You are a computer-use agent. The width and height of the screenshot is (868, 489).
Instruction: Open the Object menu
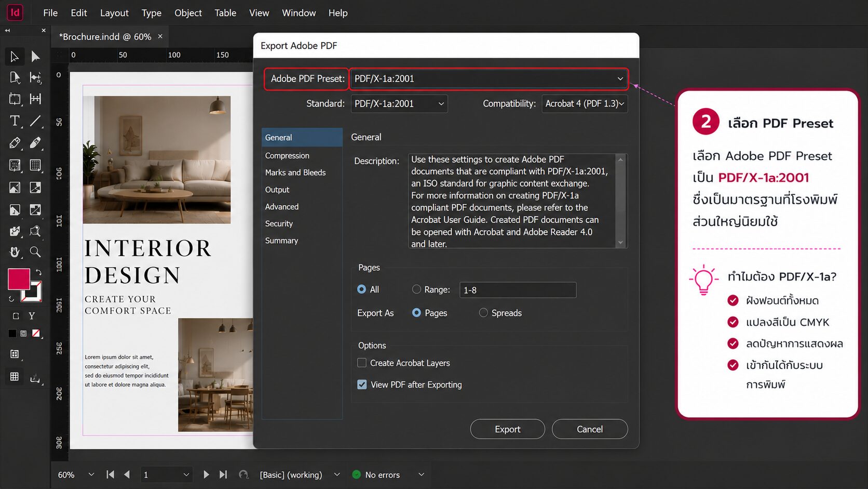(x=188, y=13)
